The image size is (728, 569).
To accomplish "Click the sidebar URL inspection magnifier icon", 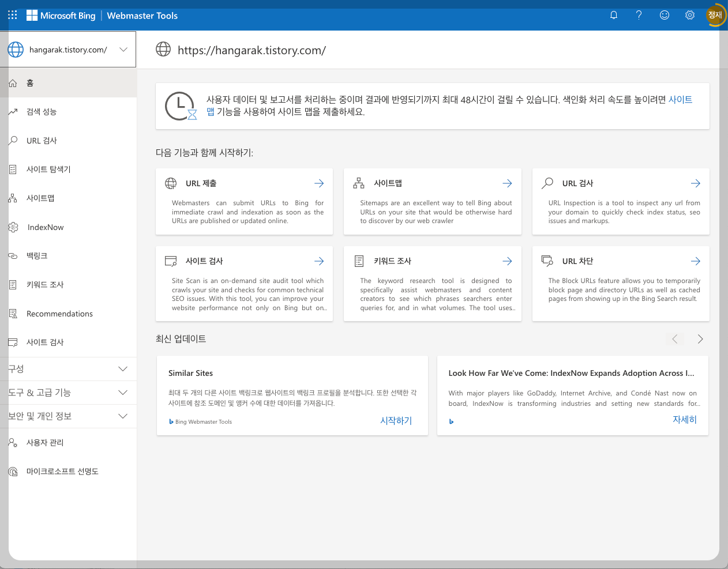I will tap(13, 141).
